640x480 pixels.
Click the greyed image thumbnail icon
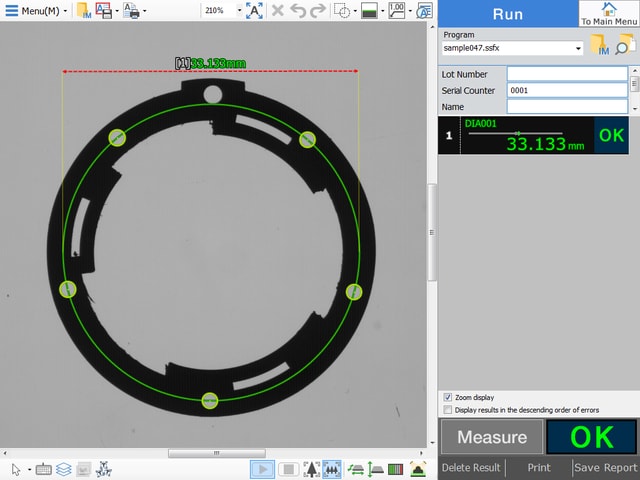coord(84,469)
